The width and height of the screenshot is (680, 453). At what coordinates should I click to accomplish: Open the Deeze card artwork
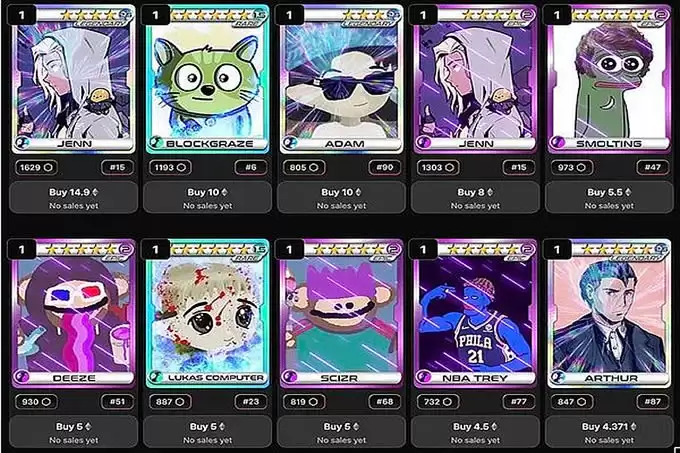coord(73,313)
